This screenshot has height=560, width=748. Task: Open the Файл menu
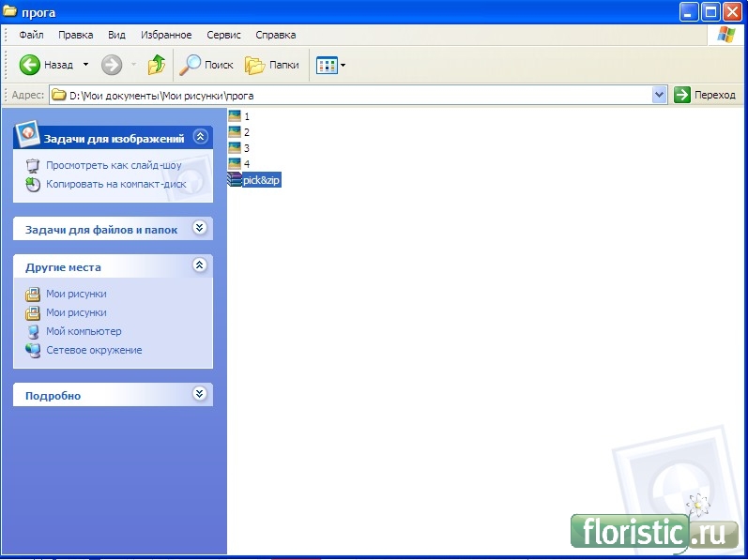click(x=31, y=35)
